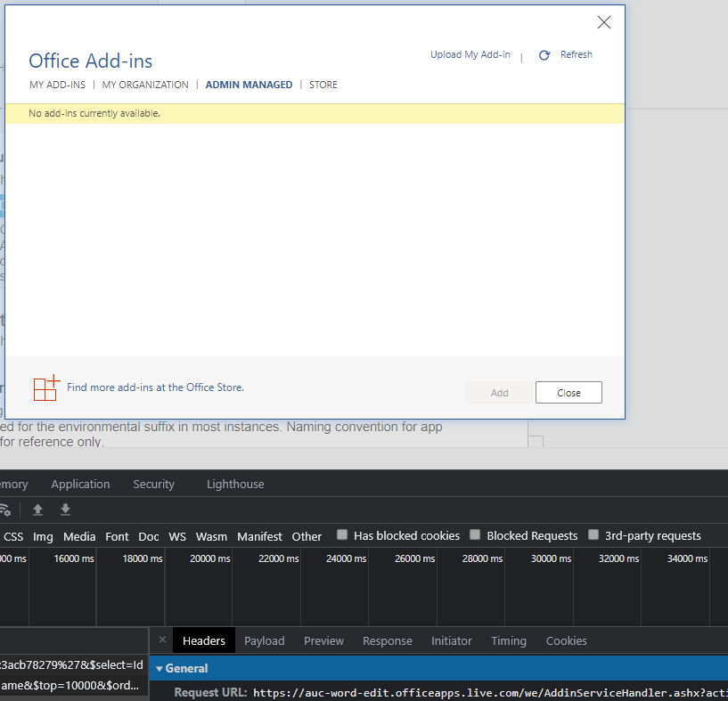Select the CSS filter type
The width and height of the screenshot is (728, 701).
click(x=12, y=536)
